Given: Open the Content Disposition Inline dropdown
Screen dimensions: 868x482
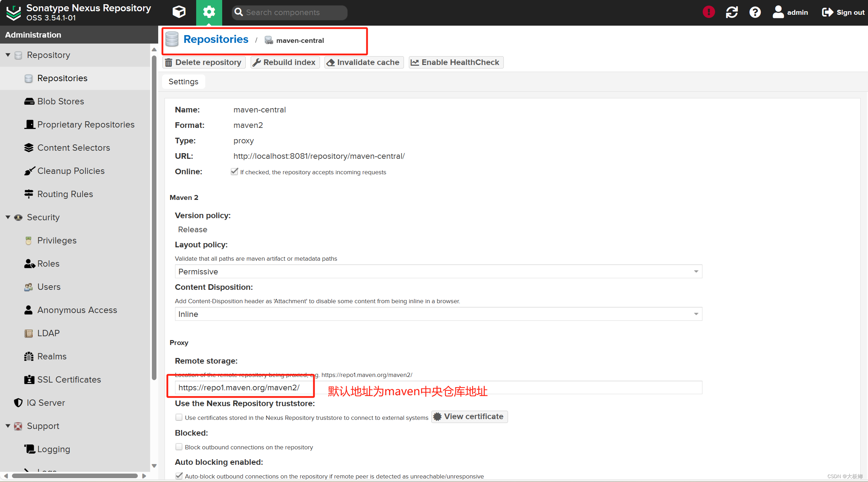Looking at the screenshot, I should (x=438, y=314).
